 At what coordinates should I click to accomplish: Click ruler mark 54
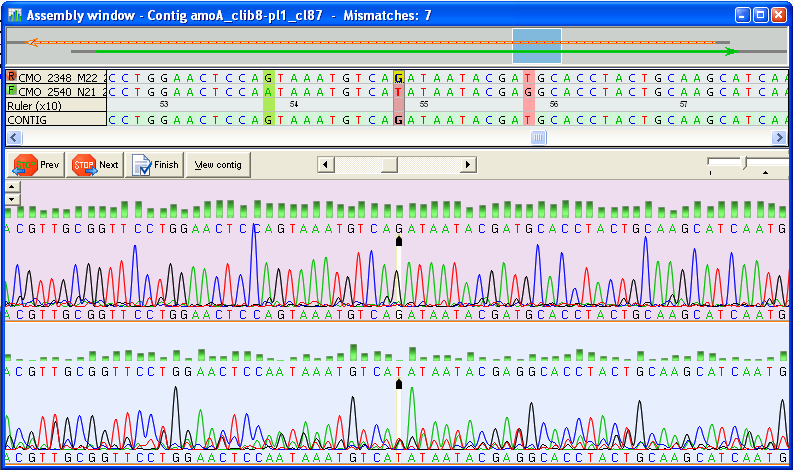pos(294,104)
